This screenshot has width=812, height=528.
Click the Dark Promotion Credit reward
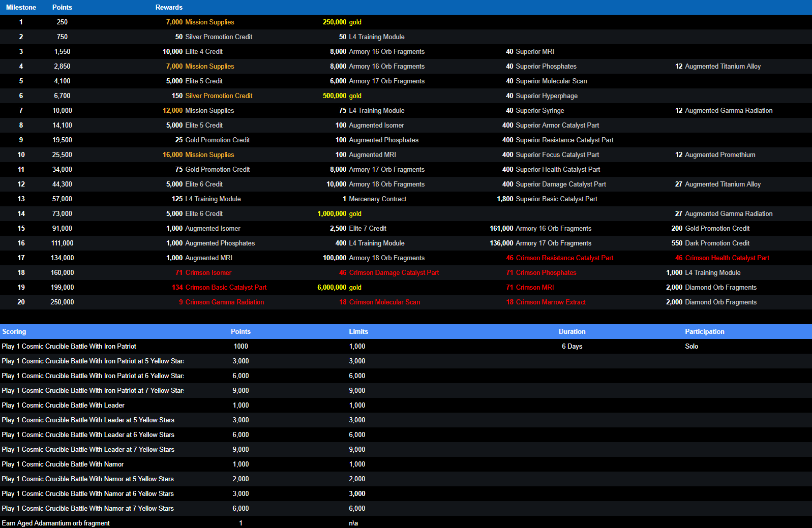point(717,243)
